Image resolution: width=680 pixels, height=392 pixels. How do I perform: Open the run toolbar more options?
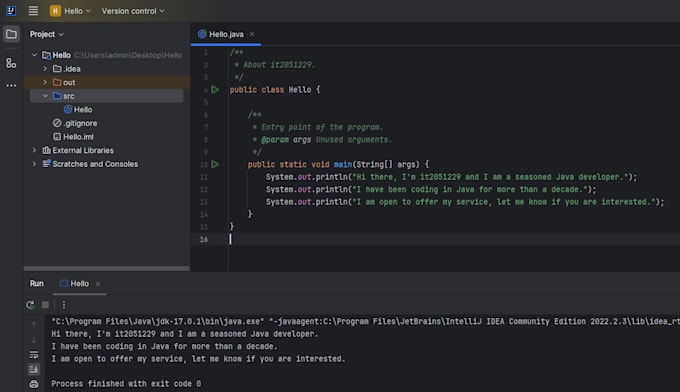64,305
